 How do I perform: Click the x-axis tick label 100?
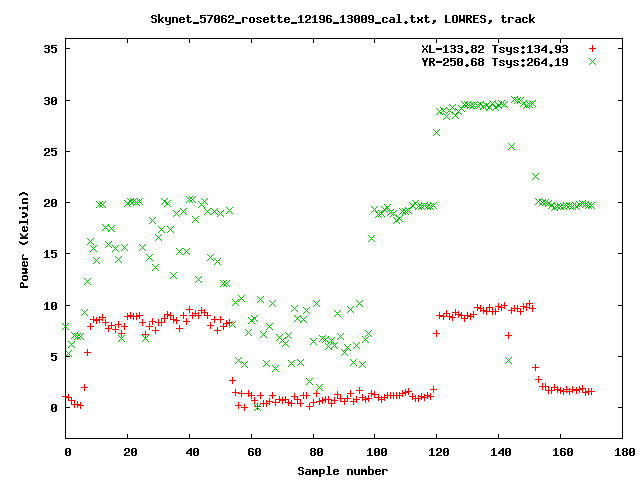pyautogui.click(x=376, y=452)
